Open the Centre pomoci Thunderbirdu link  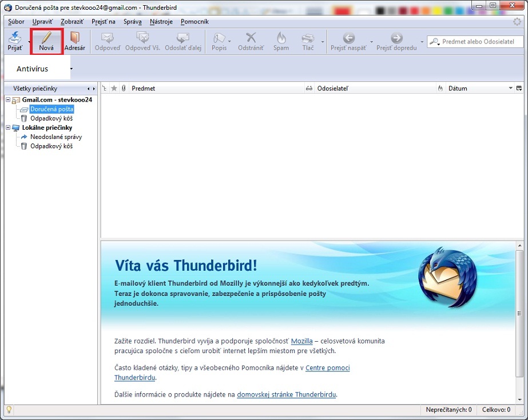click(328, 368)
